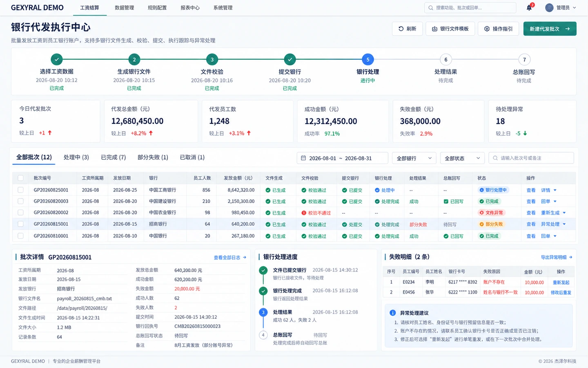Open the date range picker 2026-08-01 ~ 2026-08-31
This screenshot has width=588, height=368.
click(x=342, y=158)
